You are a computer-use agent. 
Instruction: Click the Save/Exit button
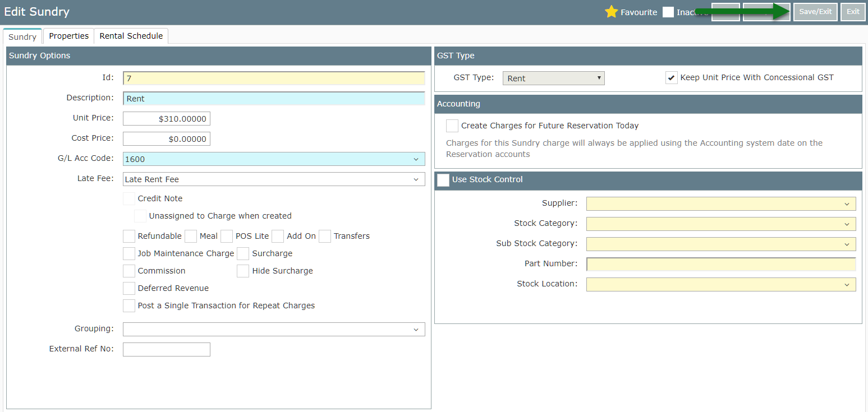815,12
